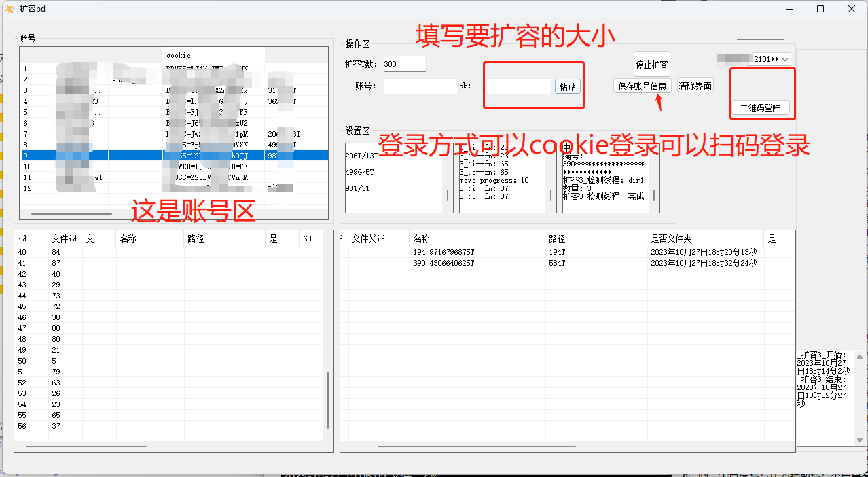Click the 扩容bd application icon in title bar
This screenshot has width=868, height=477.
pos(10,9)
